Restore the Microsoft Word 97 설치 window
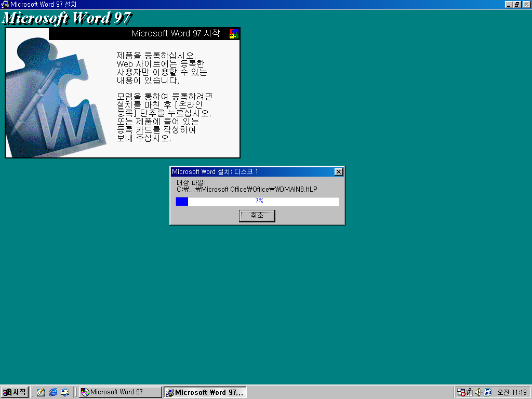Image resolution: width=532 pixels, height=399 pixels. click(x=517, y=4)
